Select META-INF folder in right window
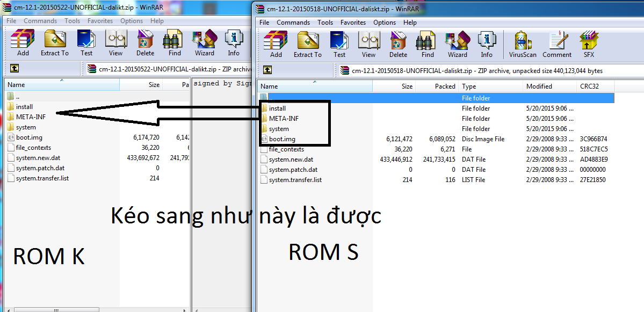 (x=279, y=119)
